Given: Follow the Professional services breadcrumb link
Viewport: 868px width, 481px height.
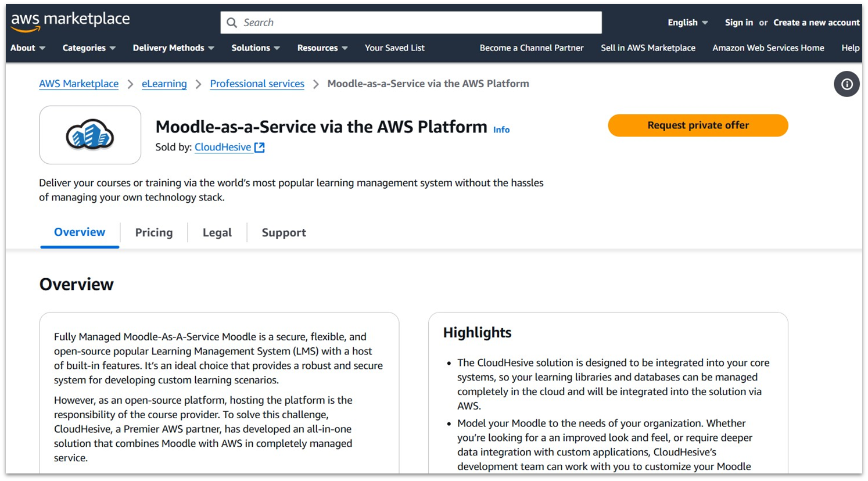Looking at the screenshot, I should pyautogui.click(x=257, y=84).
